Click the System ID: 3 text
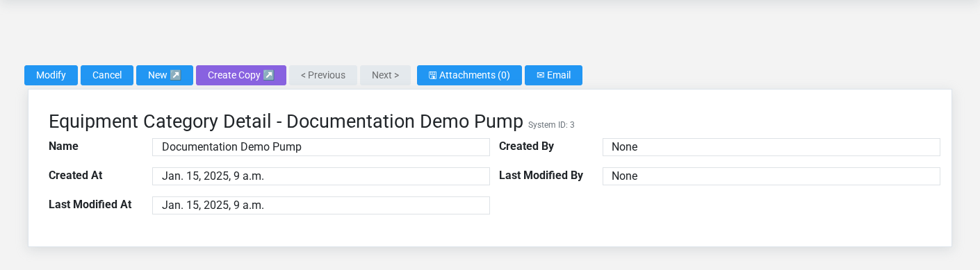Image resolution: width=980 pixels, height=270 pixels. (x=551, y=126)
